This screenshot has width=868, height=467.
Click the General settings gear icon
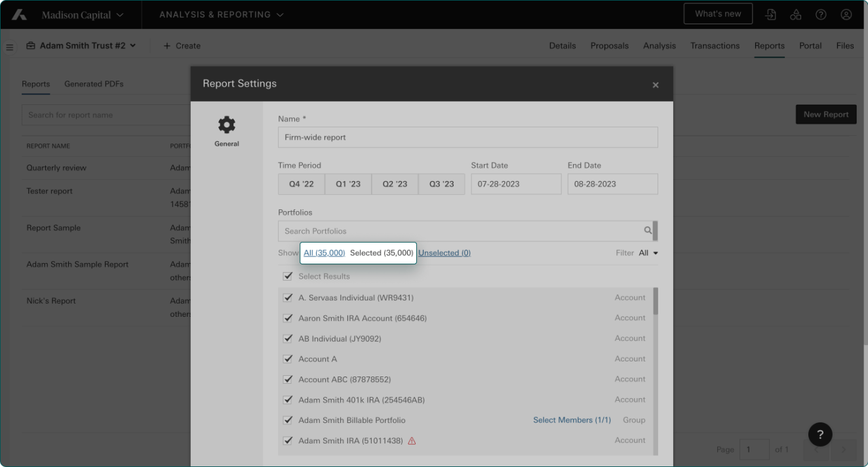[226, 125]
